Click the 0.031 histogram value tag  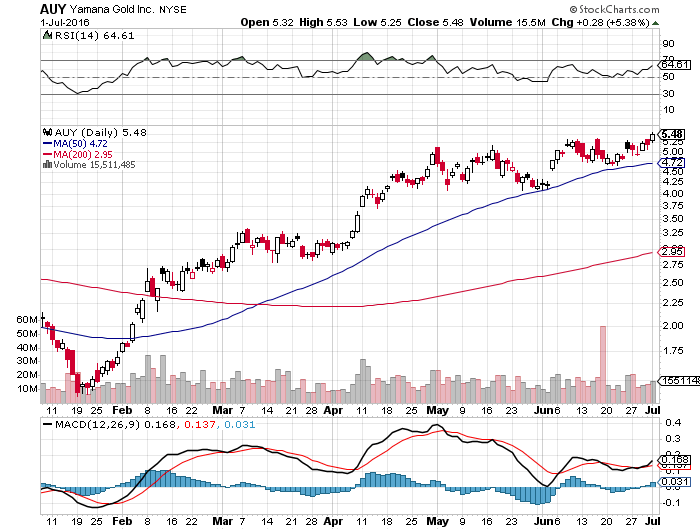[x=675, y=481]
